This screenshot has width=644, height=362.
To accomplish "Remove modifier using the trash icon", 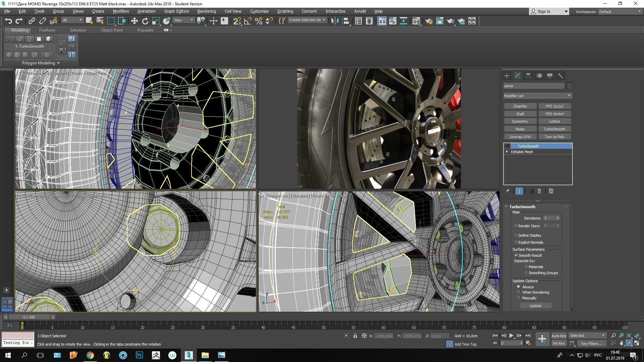I will [x=539, y=191].
